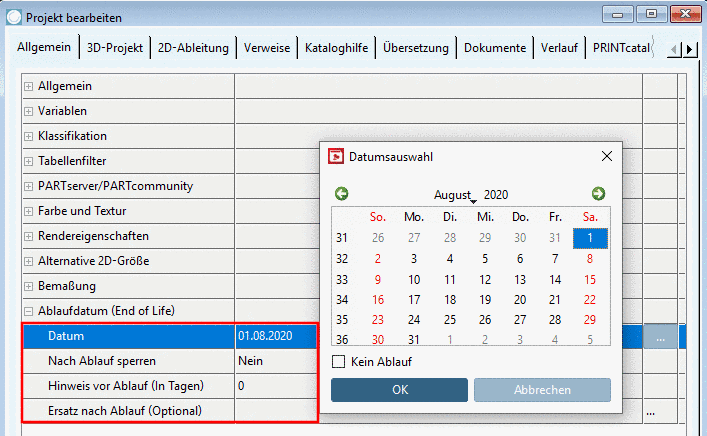Expand the Alternative 2D-Größe node

pyautogui.click(x=28, y=262)
